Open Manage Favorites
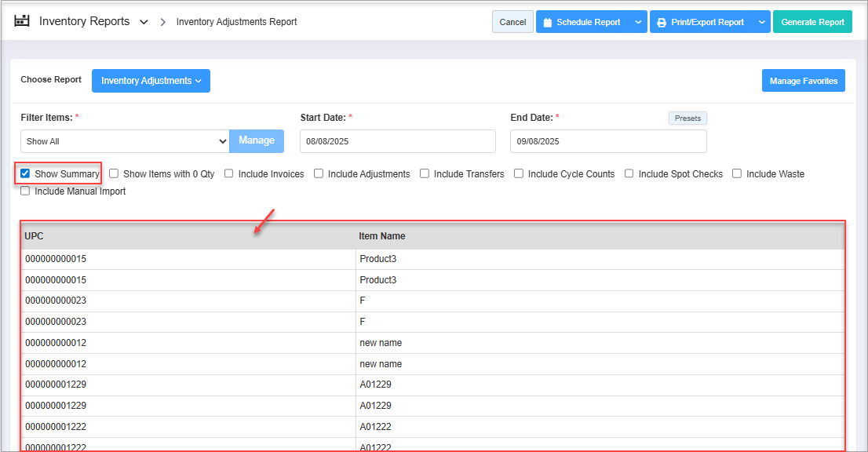868x452 pixels. (803, 81)
